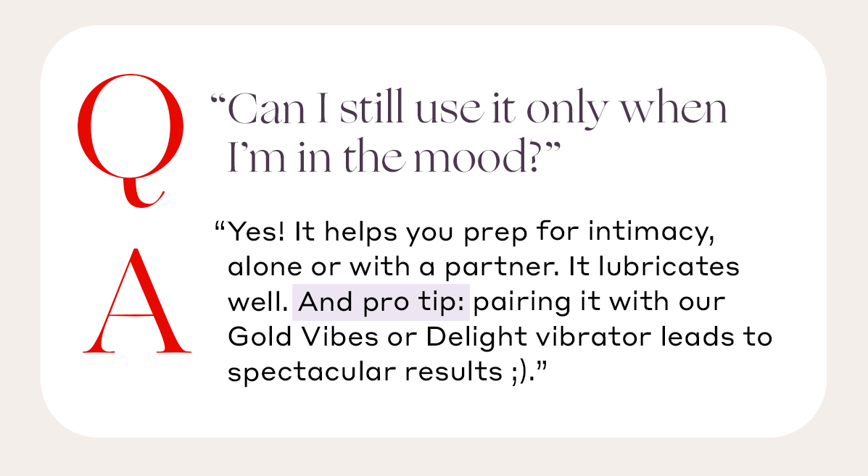Screen dimensions: 868x476
Task: Click the opening quotation mark before 'Can'
Action: (x=217, y=99)
